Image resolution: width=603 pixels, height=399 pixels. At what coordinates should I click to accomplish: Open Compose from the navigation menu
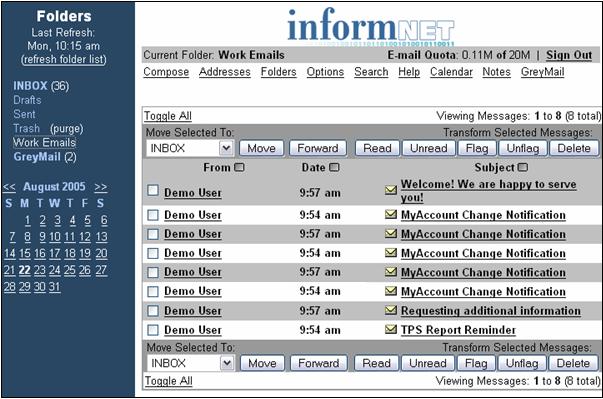click(166, 72)
